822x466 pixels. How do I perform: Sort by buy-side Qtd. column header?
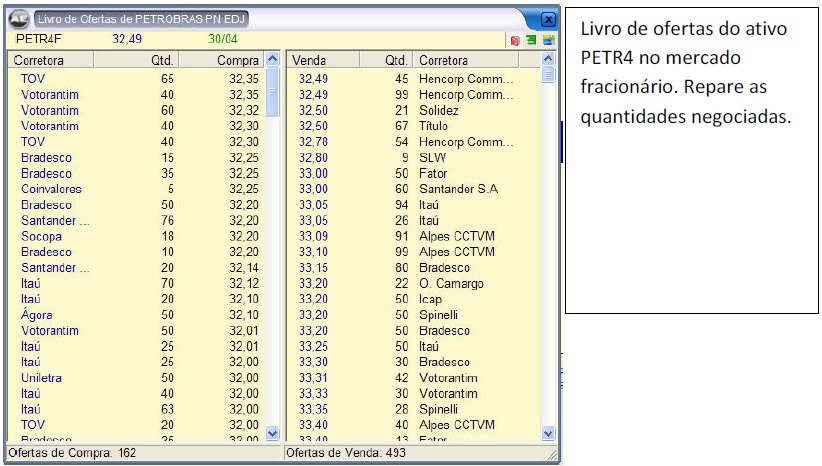(137, 60)
